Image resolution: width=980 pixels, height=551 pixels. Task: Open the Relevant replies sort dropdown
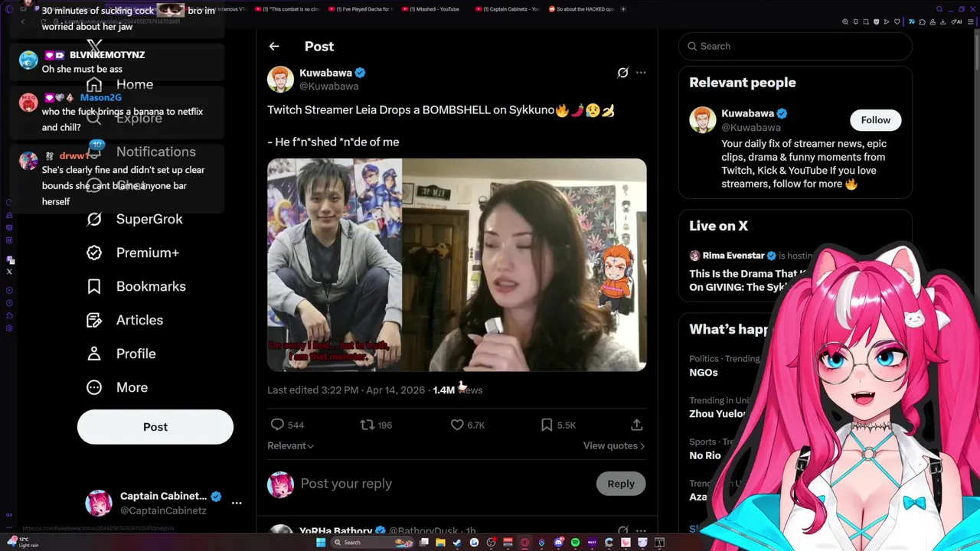[x=290, y=445]
